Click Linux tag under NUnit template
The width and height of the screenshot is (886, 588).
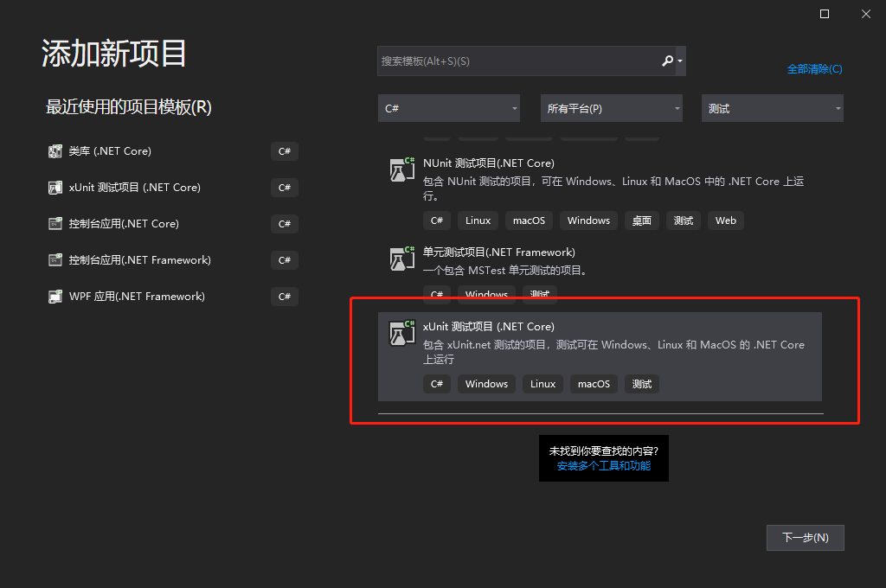[x=478, y=220]
